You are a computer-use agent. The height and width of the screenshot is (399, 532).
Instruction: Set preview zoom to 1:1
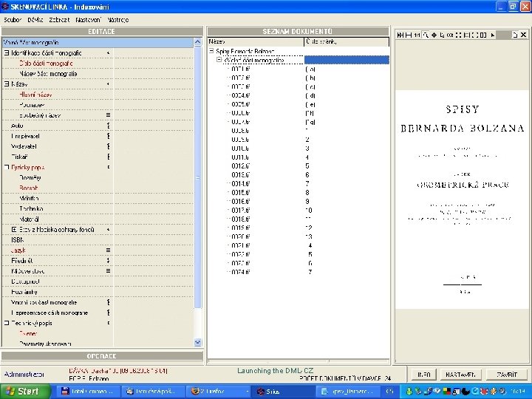point(417,35)
